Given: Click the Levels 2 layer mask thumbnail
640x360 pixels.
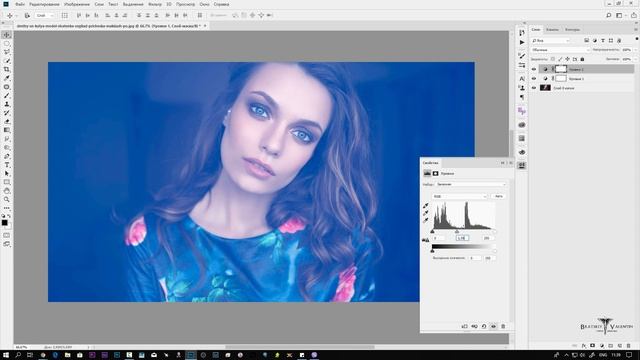Looking at the screenshot, I should pyautogui.click(x=561, y=69).
